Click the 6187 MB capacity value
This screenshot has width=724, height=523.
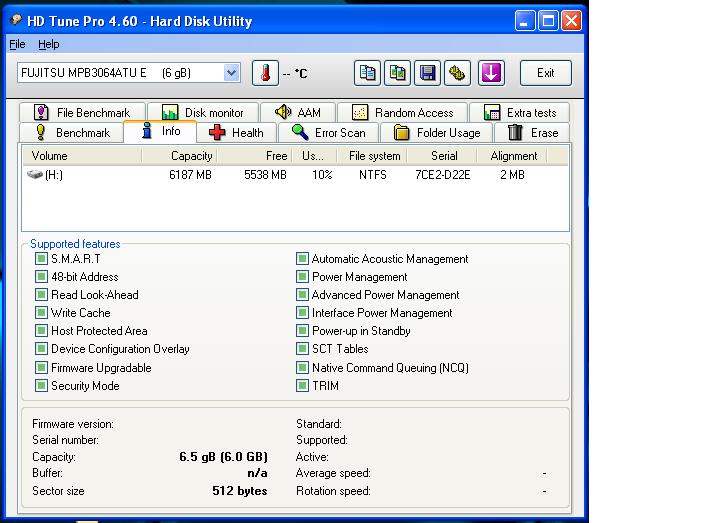[x=190, y=174]
